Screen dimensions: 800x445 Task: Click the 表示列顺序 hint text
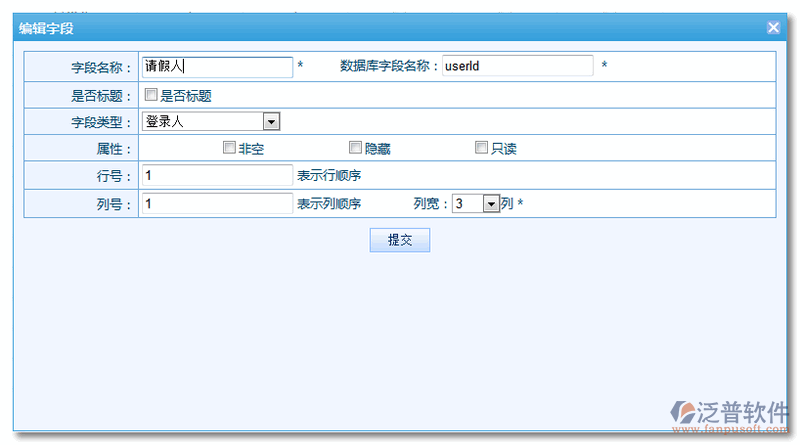click(329, 204)
